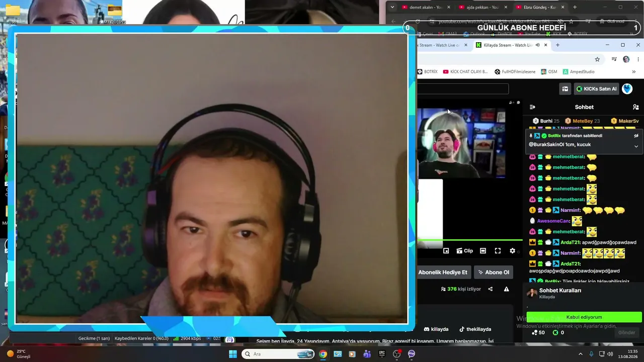
Task: Switch to the first Kick Stream tab
Action: pos(439,45)
